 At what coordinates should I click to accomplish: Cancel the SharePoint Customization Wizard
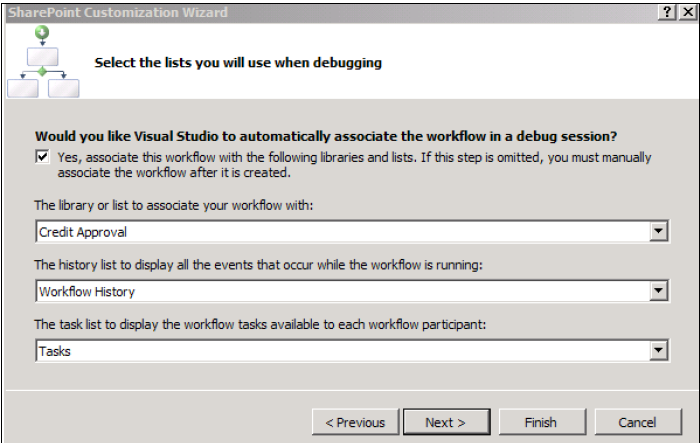(x=638, y=422)
